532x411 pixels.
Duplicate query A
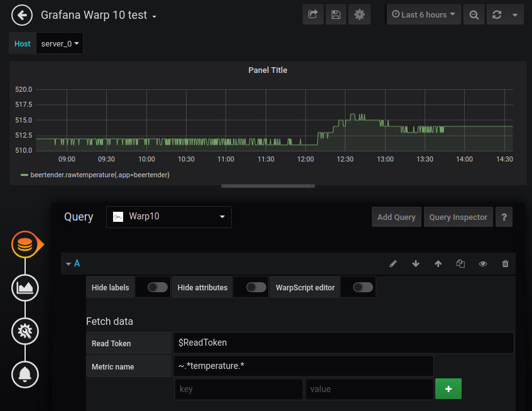pyautogui.click(x=460, y=264)
